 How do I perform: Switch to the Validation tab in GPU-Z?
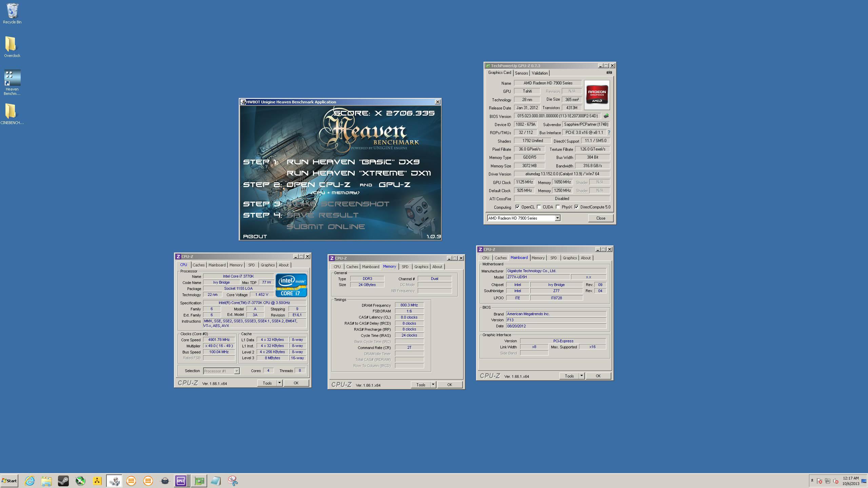click(539, 73)
